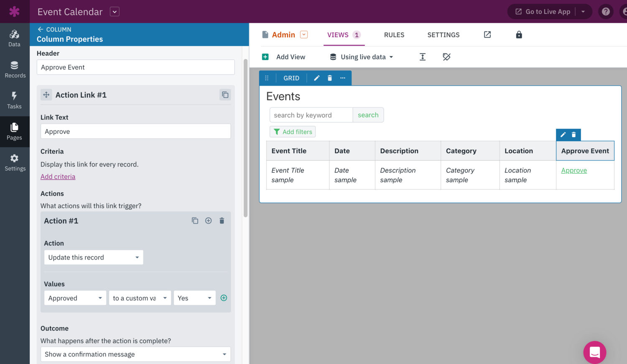627x364 pixels.
Task: Delete Action #1 using trash icon
Action: click(222, 221)
